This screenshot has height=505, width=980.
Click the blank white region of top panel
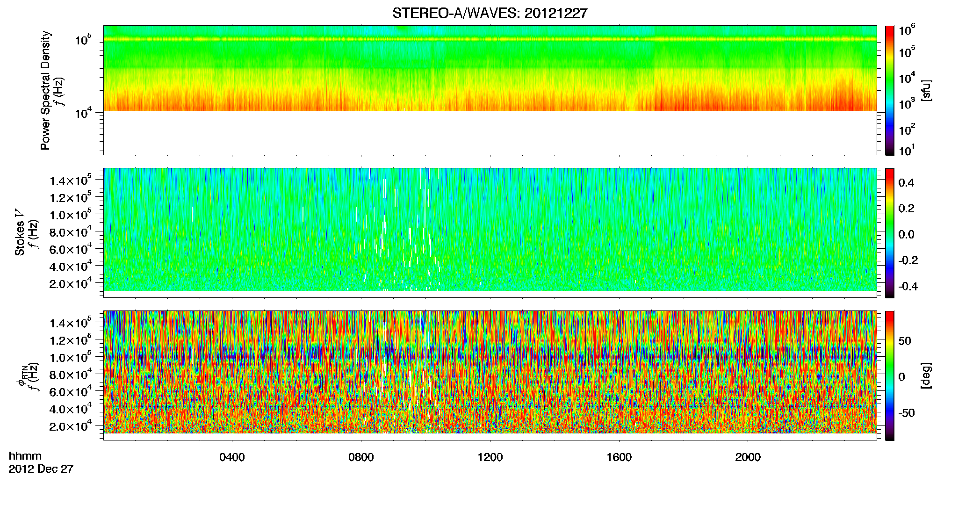pyautogui.click(x=490, y=133)
